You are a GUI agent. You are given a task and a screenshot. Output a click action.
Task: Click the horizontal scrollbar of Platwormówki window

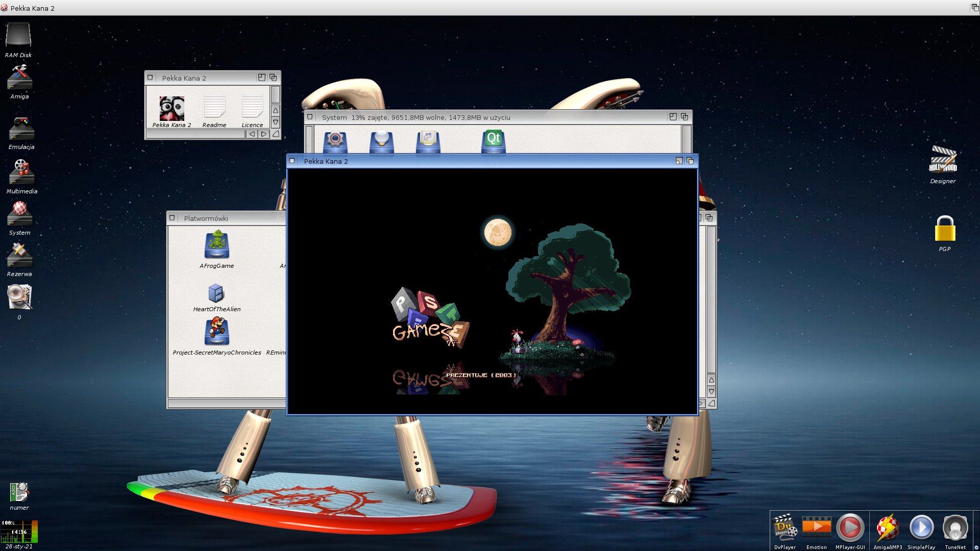tap(227, 404)
